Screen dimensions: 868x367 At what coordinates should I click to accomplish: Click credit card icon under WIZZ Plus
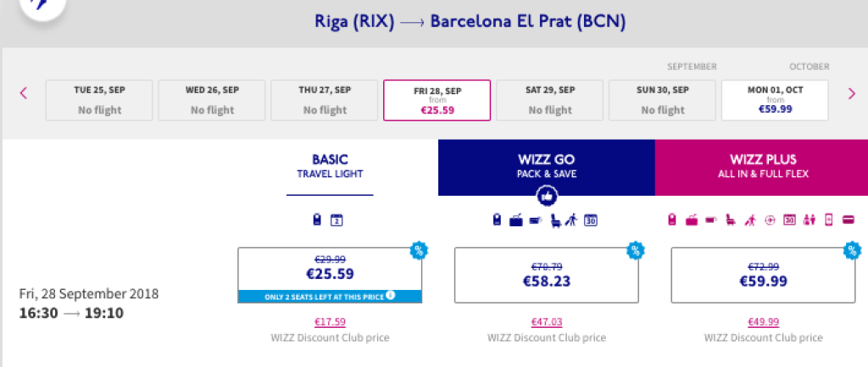point(849,221)
